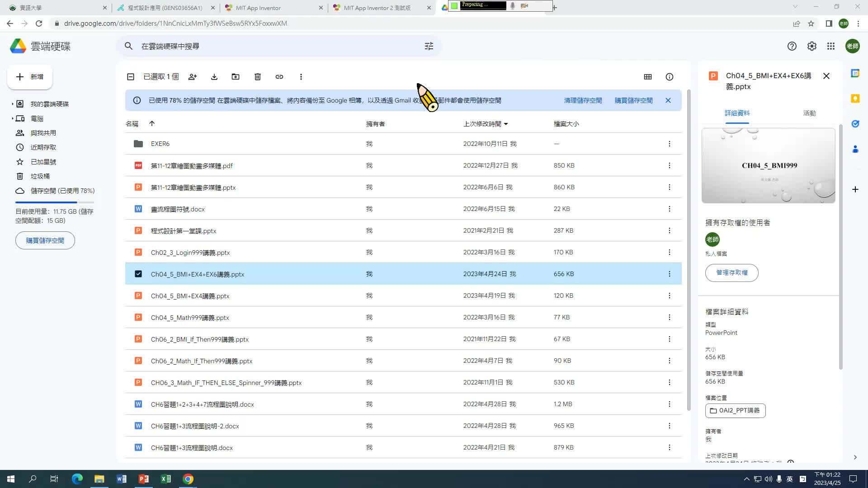
Task: Go to 與我共用
Action: (43, 133)
